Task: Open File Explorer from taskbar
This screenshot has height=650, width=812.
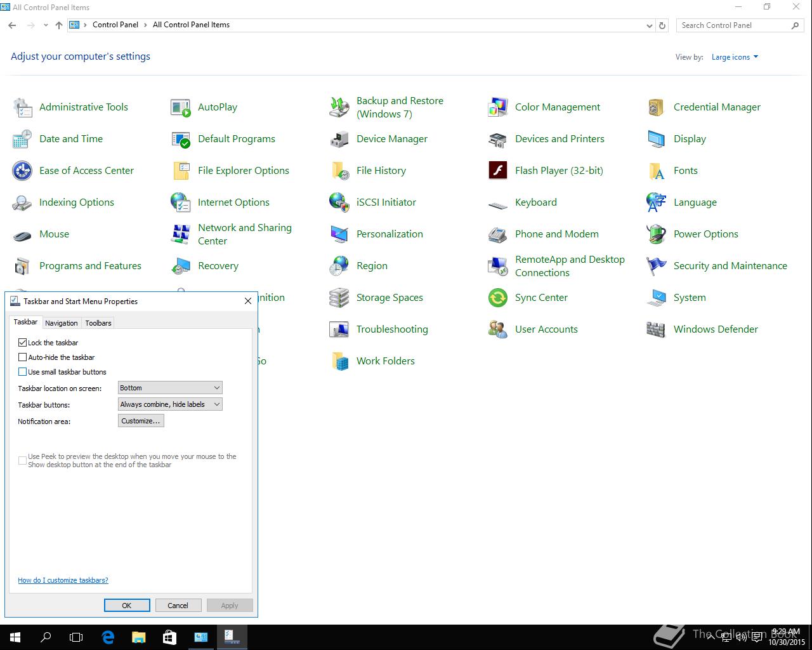Action: 138,637
